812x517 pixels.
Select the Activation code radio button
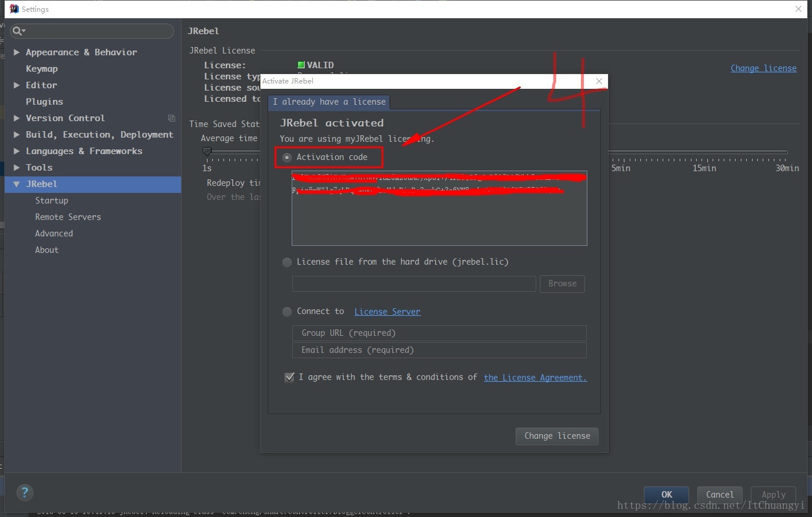pos(287,158)
